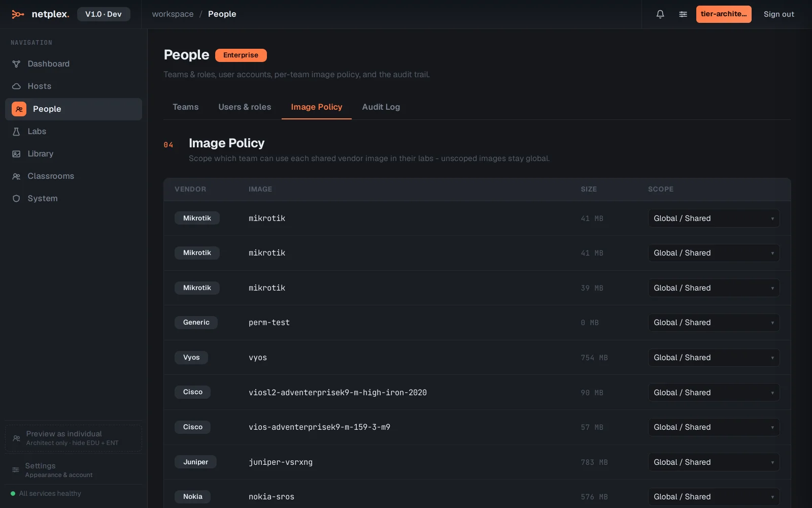Open the scope dropdown for juniper-vsrxng
Screen dimensions: 812x508
click(x=714, y=462)
